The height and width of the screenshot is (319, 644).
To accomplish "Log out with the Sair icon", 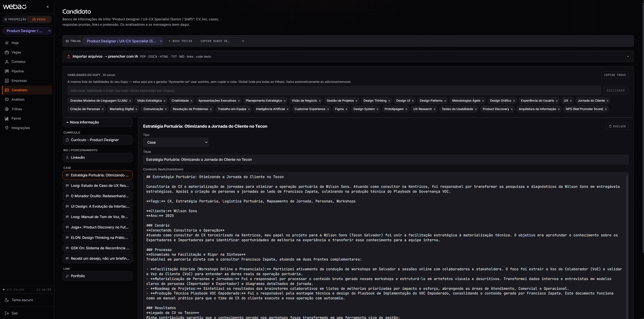I will click(x=7, y=313).
